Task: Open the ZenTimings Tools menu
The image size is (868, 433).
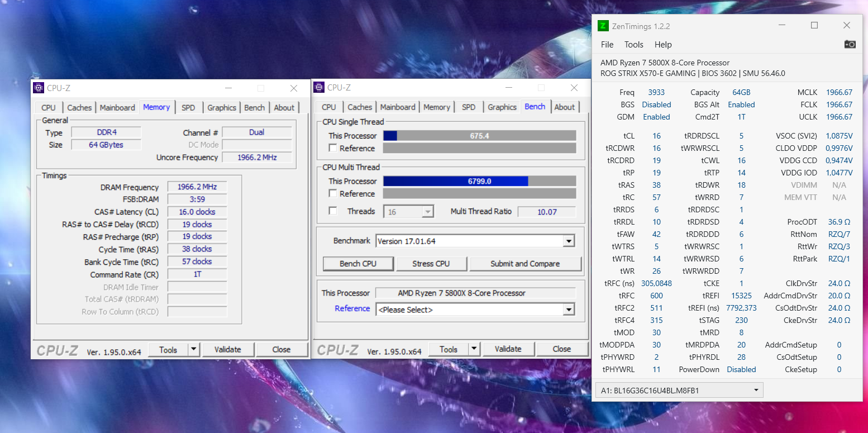Action: click(x=634, y=45)
